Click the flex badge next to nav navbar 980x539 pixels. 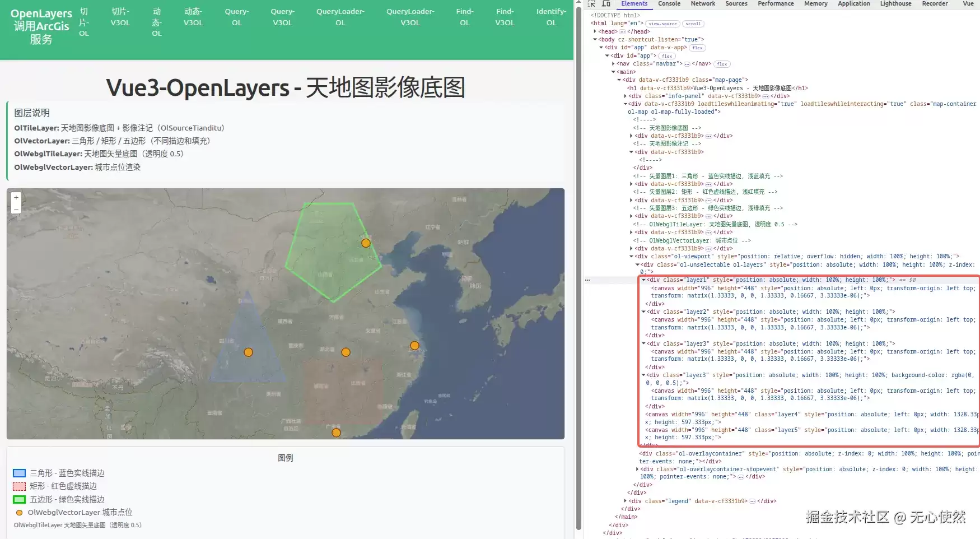(x=722, y=64)
